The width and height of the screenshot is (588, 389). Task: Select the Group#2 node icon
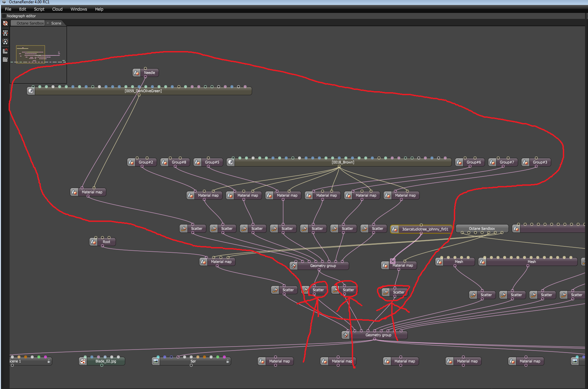pyautogui.click(x=131, y=162)
